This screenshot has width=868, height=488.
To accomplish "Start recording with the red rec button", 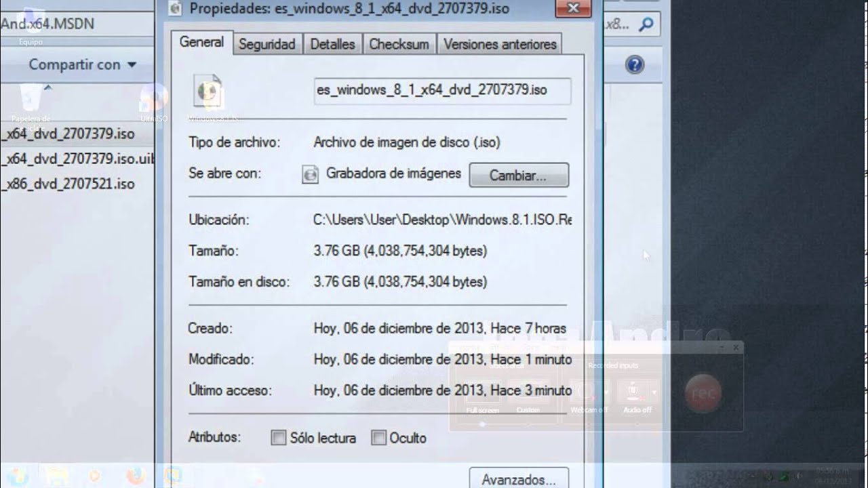I will point(704,393).
